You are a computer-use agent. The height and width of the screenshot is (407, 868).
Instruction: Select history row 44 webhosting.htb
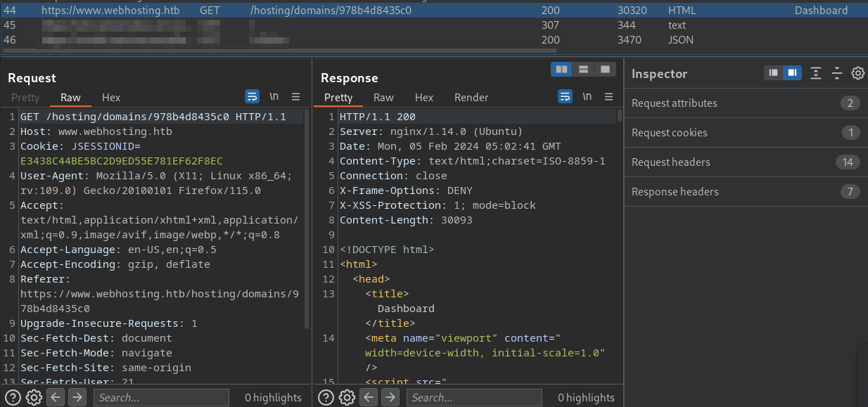pos(434,11)
